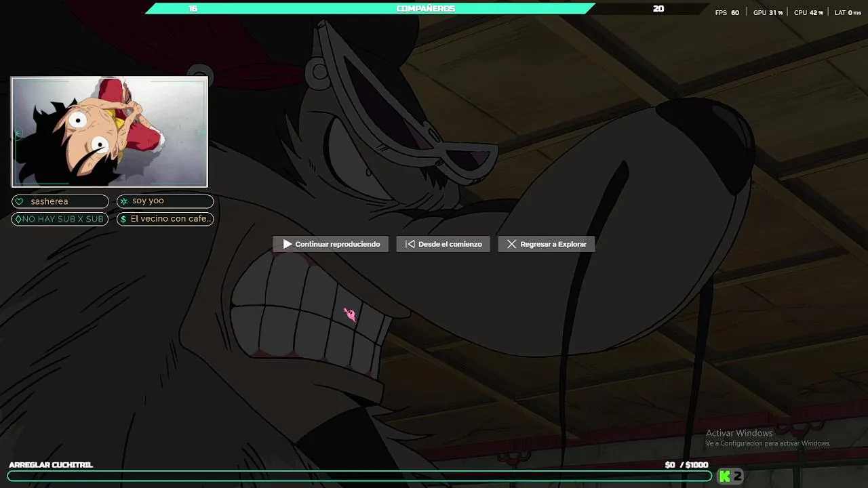Click Continuar reproduciendo button
The height and width of the screenshot is (488, 868).
(x=331, y=244)
